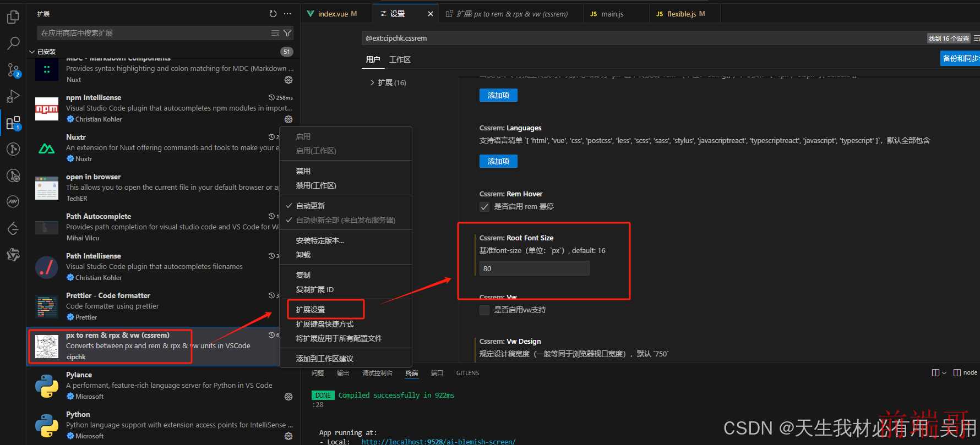Open manage gear for MDC extension

point(288,80)
